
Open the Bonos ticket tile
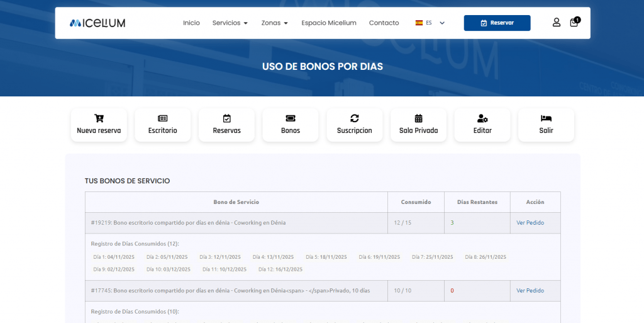click(x=291, y=125)
